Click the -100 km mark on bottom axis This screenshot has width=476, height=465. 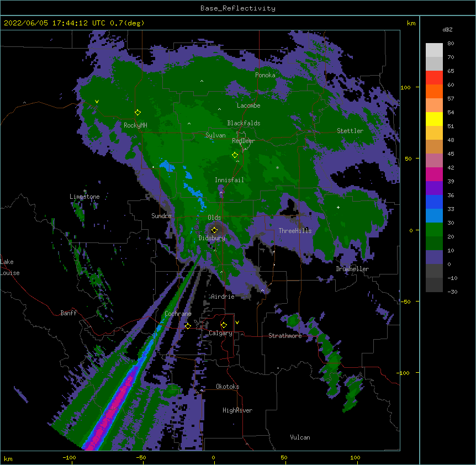pos(69,457)
